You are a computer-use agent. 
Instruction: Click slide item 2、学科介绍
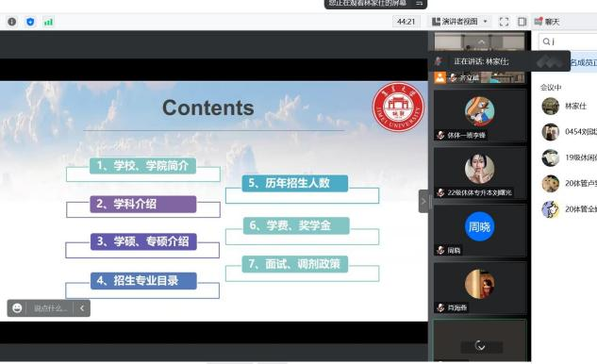(143, 204)
